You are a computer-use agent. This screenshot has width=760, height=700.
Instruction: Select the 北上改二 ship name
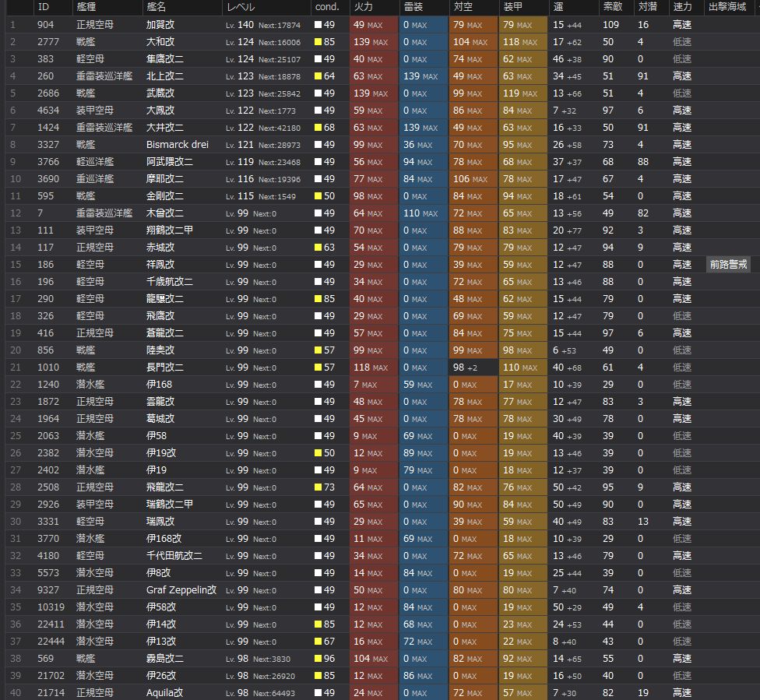coord(165,76)
